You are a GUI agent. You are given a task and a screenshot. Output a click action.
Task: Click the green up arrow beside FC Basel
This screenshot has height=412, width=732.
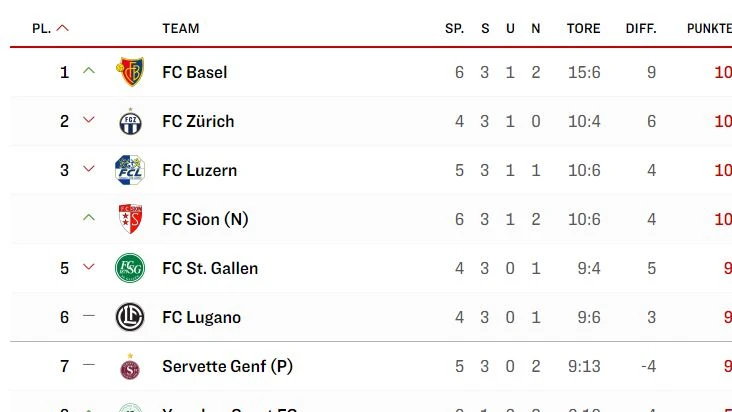88,71
